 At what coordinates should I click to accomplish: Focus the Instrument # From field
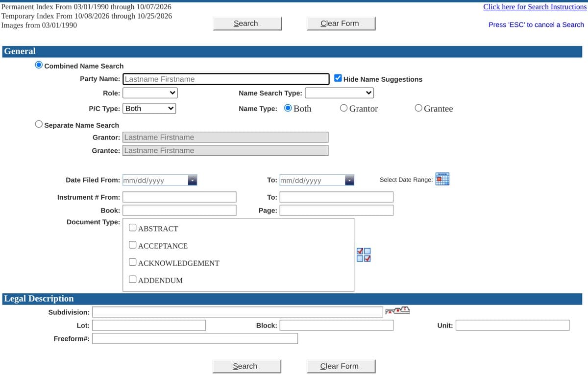click(179, 197)
